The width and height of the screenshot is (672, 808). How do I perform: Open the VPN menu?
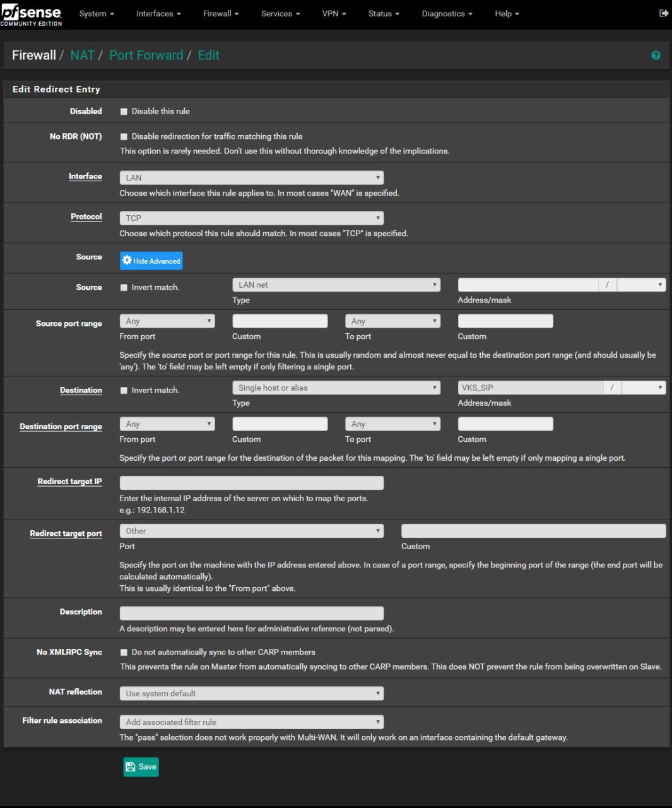[x=334, y=14]
